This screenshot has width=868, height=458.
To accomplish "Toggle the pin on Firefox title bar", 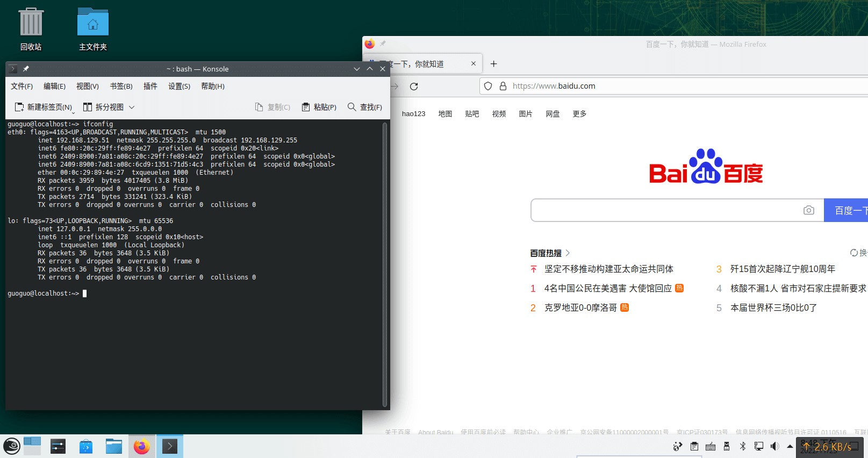I will point(383,44).
